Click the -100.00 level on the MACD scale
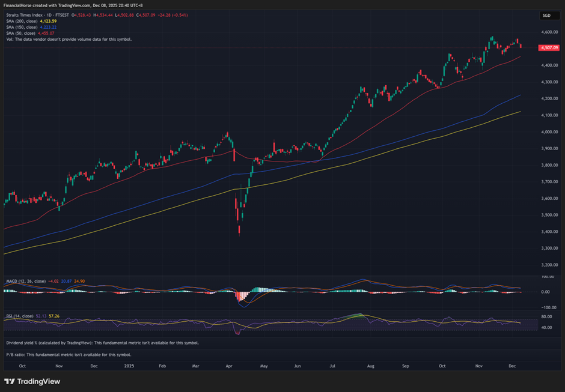Viewport: 565px width, 392px height. [x=548, y=306]
